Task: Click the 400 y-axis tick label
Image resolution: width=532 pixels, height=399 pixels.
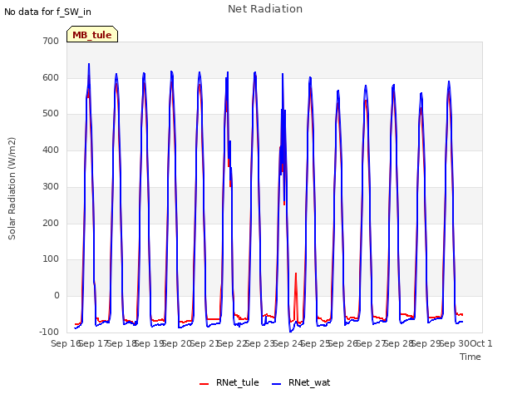Action: tap(51, 150)
